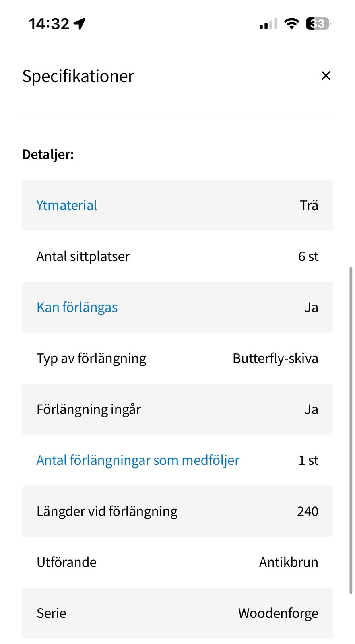Tap the battery indicator icon
Screen dimensions: 355x644
[x=318, y=24]
